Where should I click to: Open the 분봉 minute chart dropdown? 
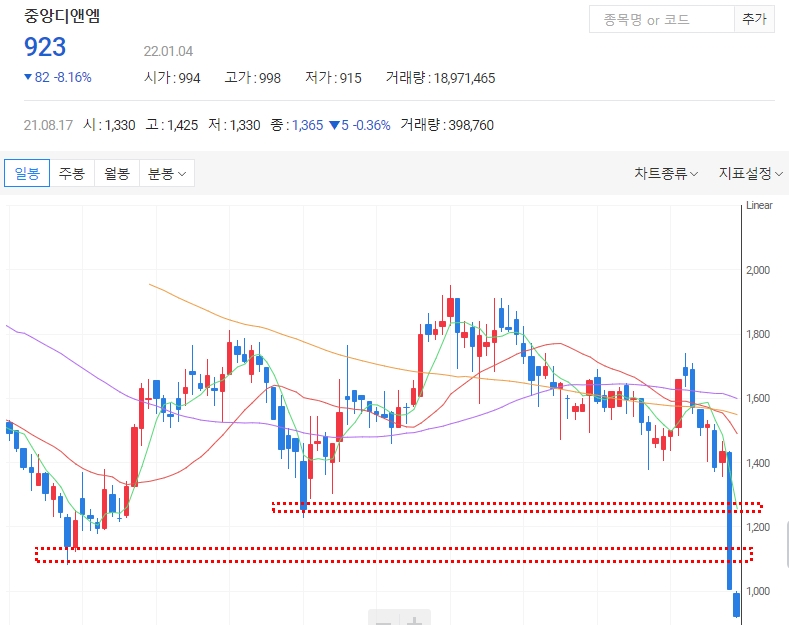click(167, 173)
